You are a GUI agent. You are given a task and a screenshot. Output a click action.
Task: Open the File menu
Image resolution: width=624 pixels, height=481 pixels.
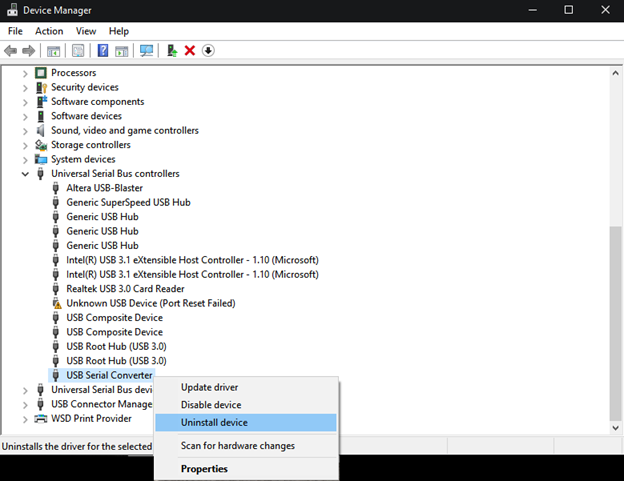(x=15, y=31)
